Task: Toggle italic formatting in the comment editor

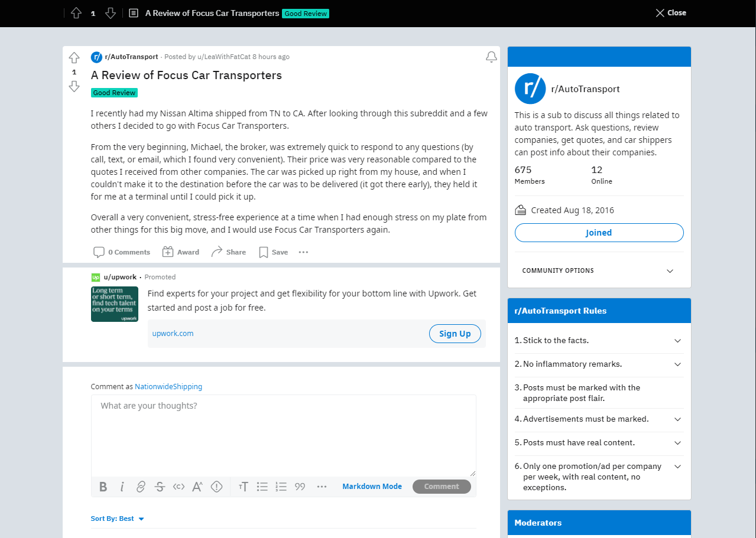Action: 122,487
